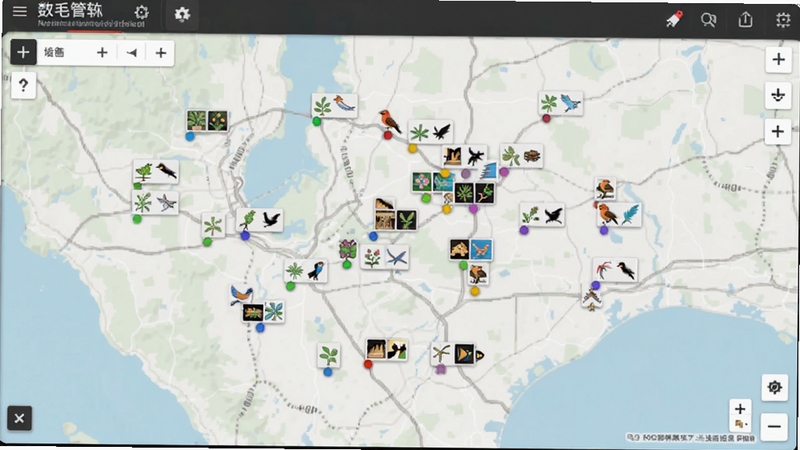The image size is (800, 450).
Task: Open settings gear beside the title
Action: (141, 12)
